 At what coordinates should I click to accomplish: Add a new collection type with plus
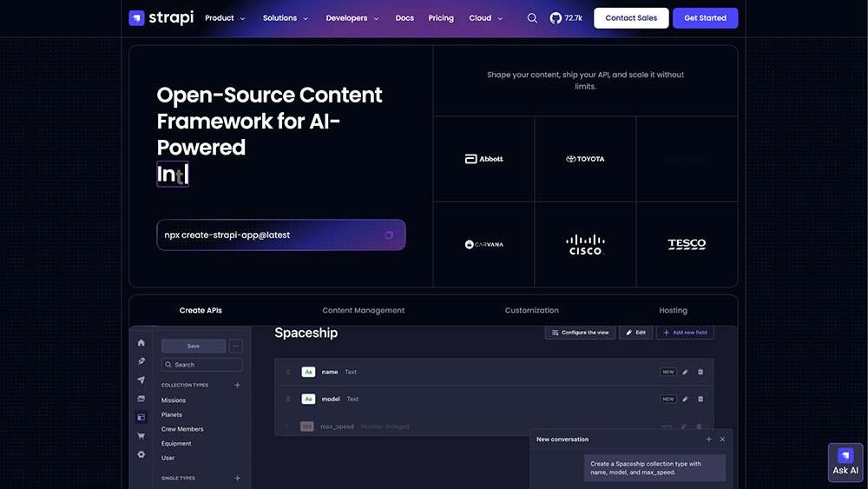pyautogui.click(x=238, y=385)
